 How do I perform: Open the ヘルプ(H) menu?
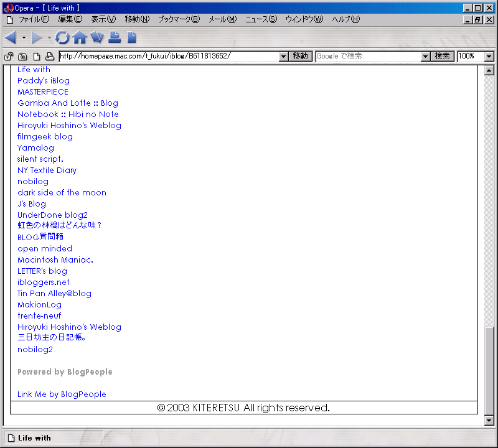click(346, 19)
